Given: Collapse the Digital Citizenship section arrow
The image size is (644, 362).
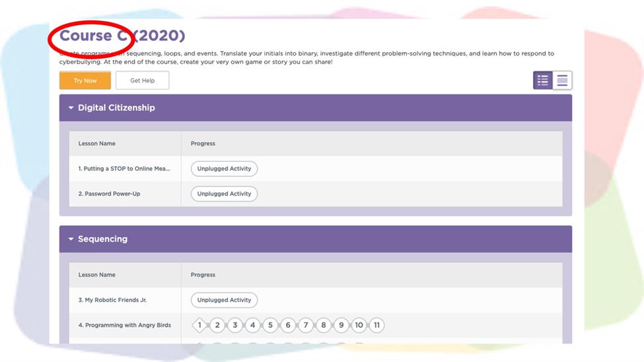Looking at the screenshot, I should pyautogui.click(x=71, y=108).
